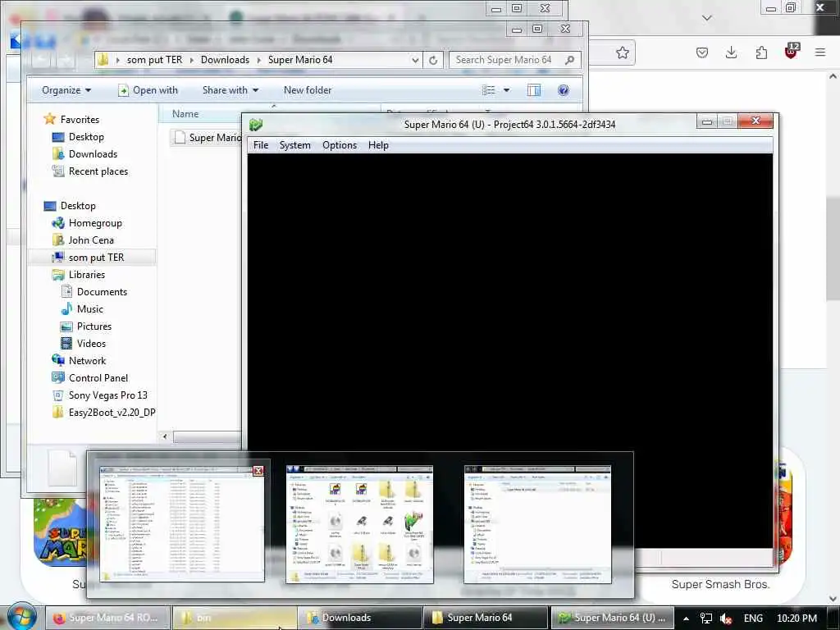
Task: Select Downloads in the address breadcrumb
Action: (x=225, y=60)
